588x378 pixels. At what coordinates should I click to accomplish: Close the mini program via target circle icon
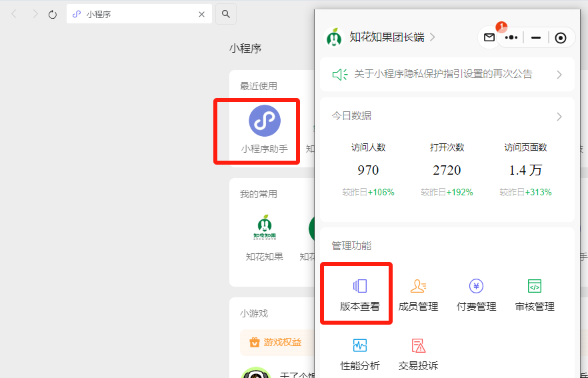[x=561, y=37]
